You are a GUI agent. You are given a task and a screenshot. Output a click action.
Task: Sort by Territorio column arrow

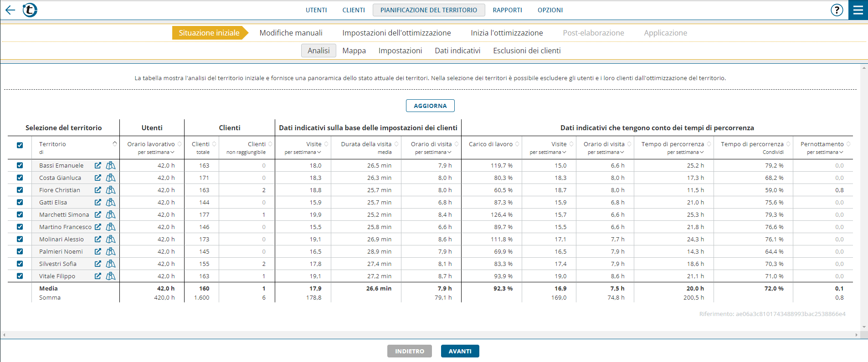click(115, 143)
